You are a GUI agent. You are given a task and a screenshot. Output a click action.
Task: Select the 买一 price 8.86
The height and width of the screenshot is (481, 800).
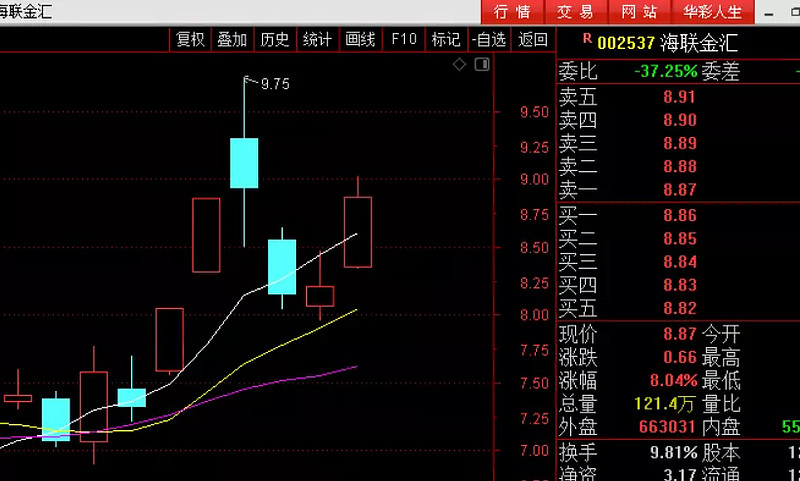tap(680, 215)
